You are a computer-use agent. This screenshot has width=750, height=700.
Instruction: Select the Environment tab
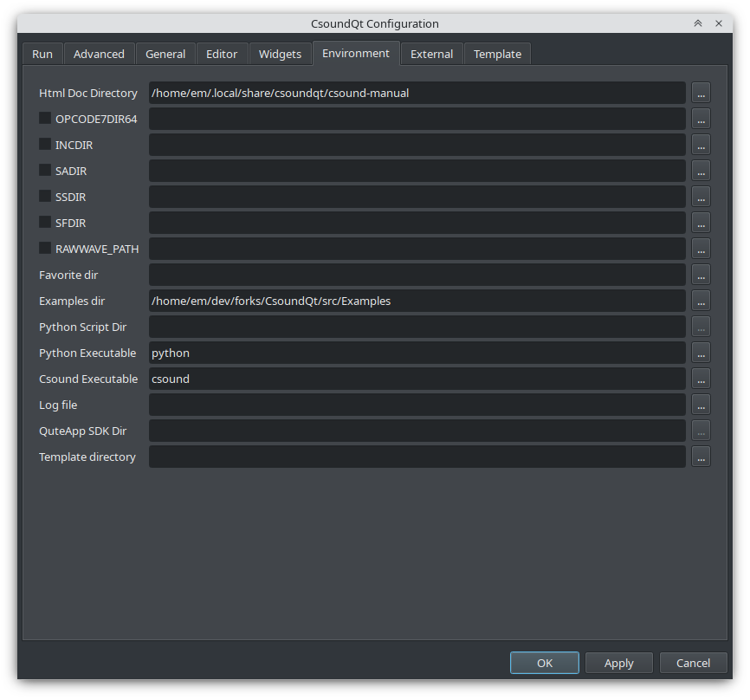click(x=356, y=53)
